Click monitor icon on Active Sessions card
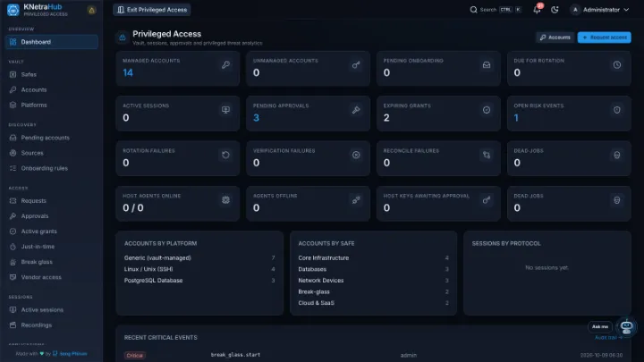 (226, 110)
